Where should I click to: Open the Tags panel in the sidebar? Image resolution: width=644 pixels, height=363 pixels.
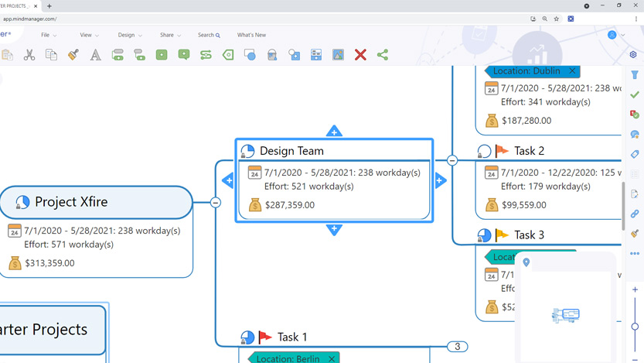click(x=635, y=154)
